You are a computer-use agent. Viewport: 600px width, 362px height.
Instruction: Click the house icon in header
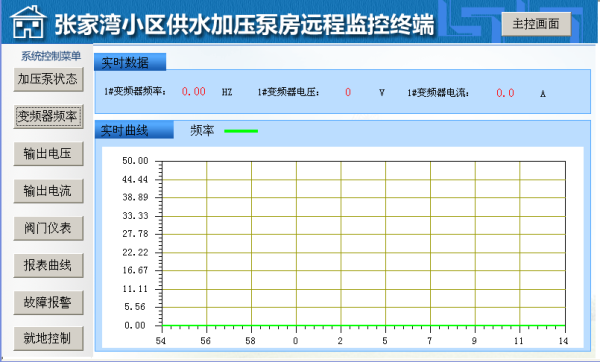point(28,22)
